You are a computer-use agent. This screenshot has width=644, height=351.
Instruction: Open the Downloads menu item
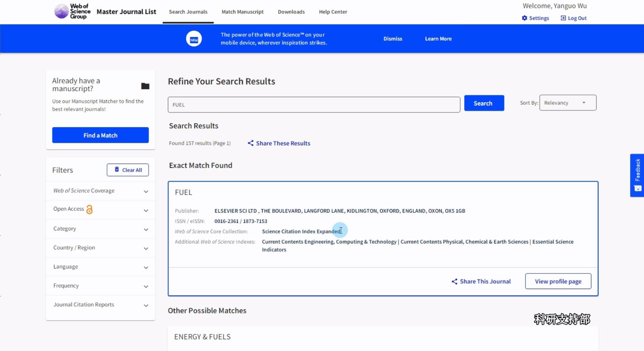[291, 12]
